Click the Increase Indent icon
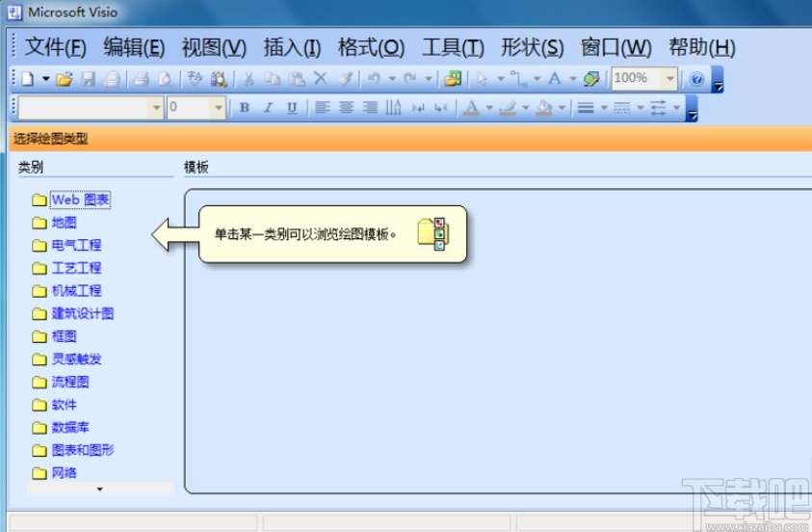Viewport: 812px width, 532px height. click(441, 108)
